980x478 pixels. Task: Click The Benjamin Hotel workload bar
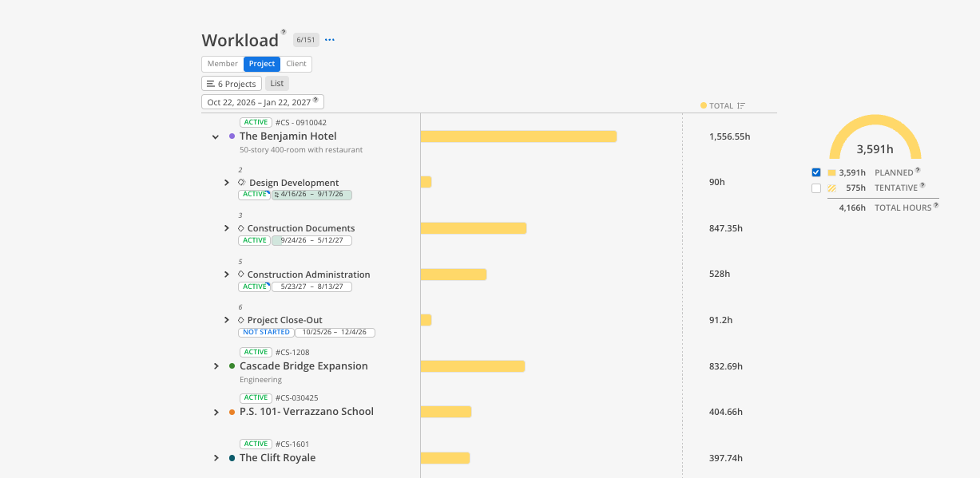tap(518, 136)
